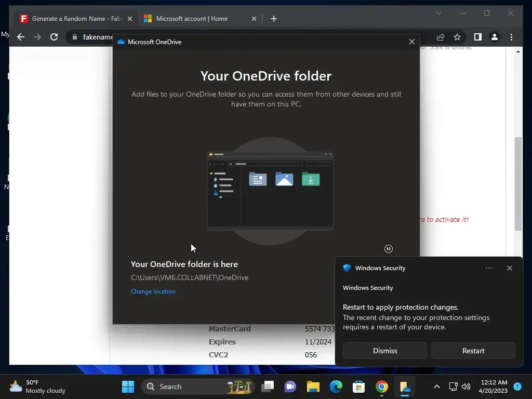
Task: Click the red activate it link text
Action: coord(445,220)
